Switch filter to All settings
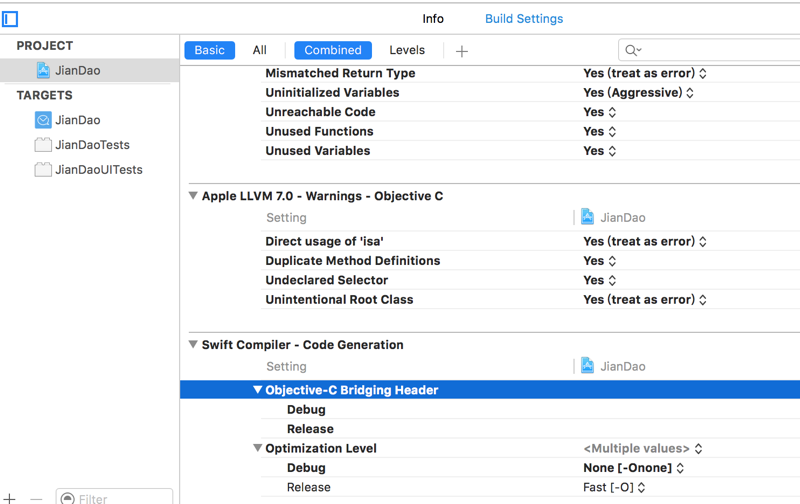800x504 pixels. (x=260, y=50)
